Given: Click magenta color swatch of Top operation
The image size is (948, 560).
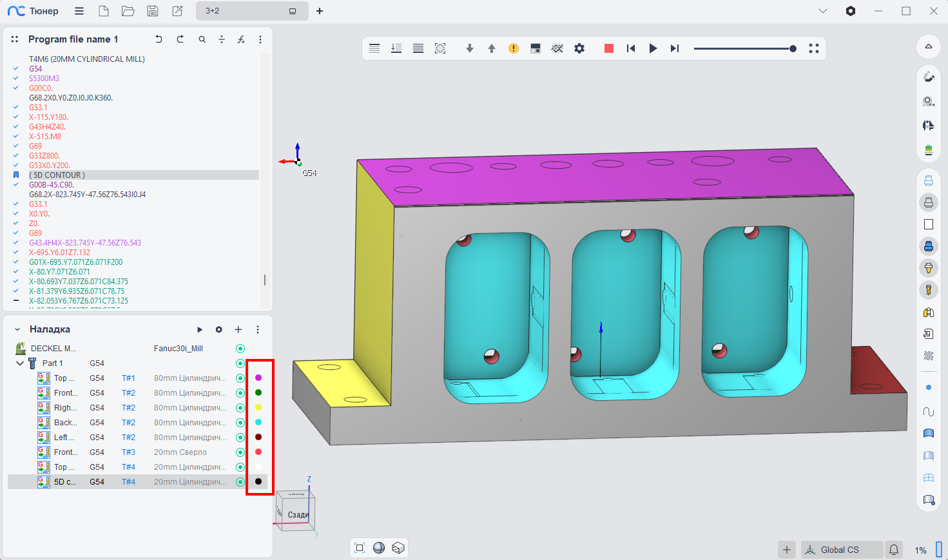Looking at the screenshot, I should tap(258, 378).
